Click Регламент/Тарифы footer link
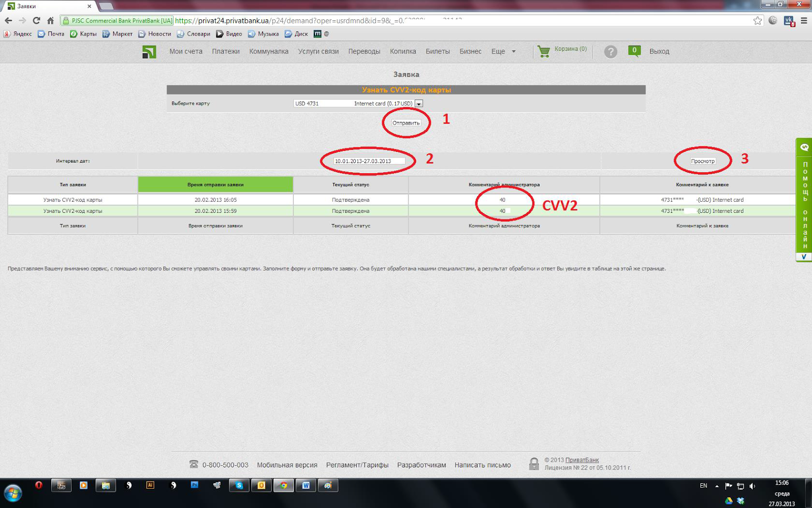 357,465
